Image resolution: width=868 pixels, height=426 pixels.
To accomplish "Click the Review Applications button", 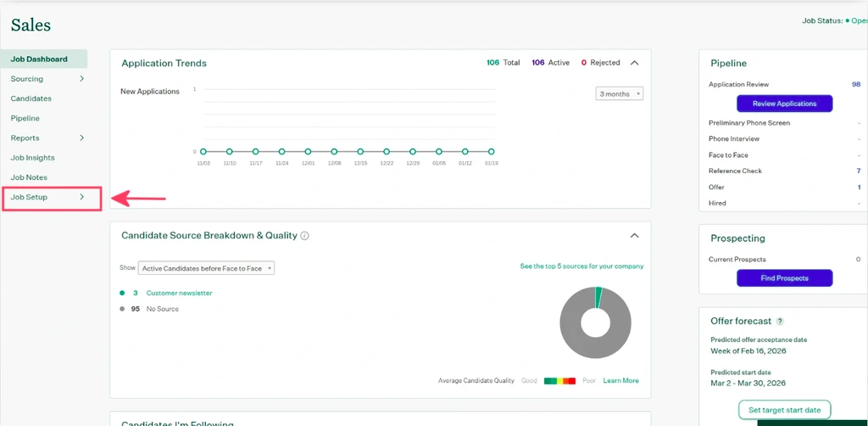I will tap(784, 104).
